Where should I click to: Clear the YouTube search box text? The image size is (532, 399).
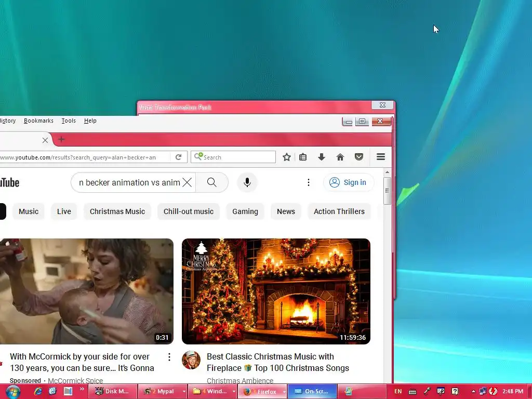187,182
